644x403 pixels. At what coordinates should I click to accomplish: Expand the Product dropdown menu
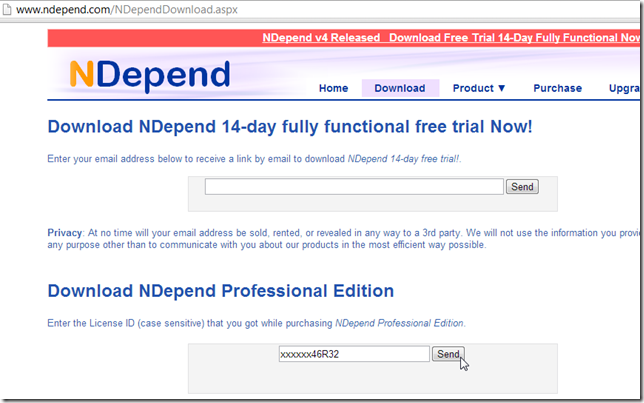pyautogui.click(x=479, y=88)
